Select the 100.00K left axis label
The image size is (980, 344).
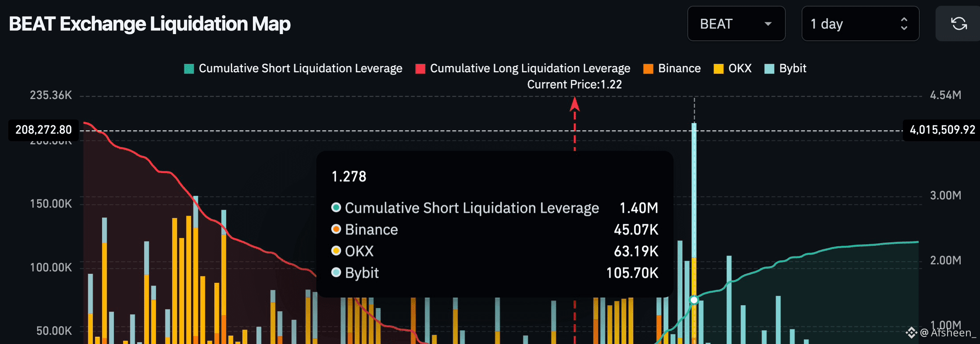[x=51, y=267]
